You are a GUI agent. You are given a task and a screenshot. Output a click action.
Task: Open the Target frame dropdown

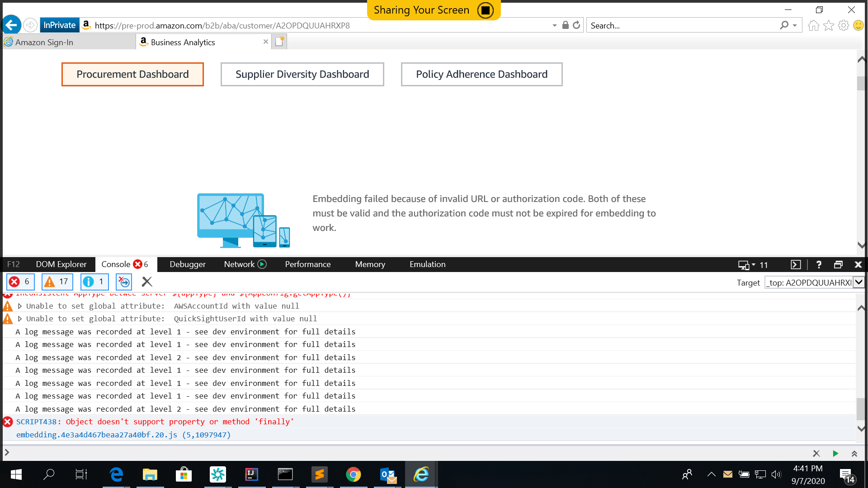859,282
